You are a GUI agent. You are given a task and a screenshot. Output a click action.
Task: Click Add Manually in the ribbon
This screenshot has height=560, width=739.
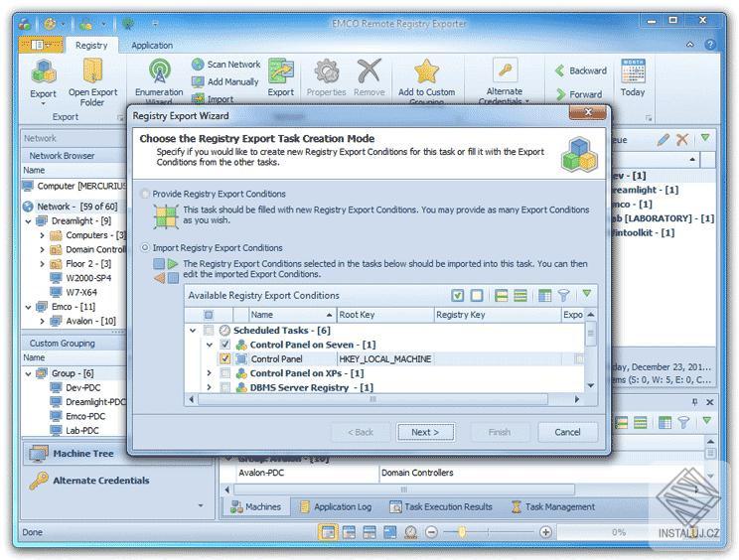[x=225, y=82]
